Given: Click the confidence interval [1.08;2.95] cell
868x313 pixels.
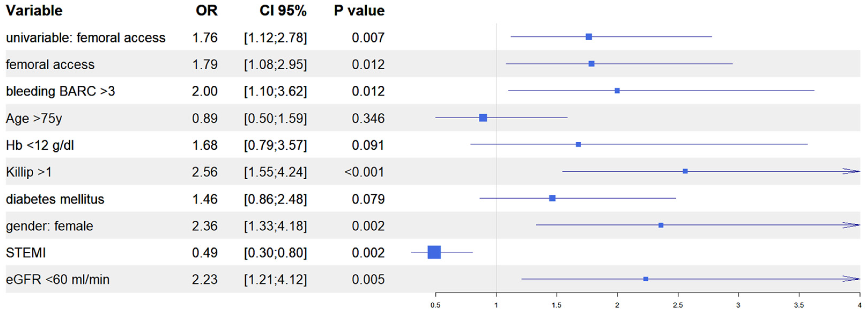Looking at the screenshot, I should [275, 64].
